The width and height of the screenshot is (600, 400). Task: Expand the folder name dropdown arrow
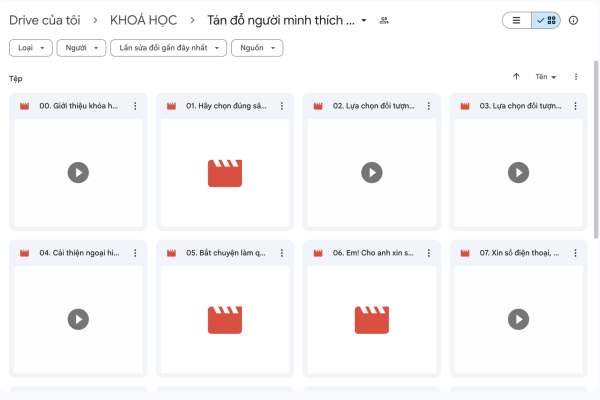tap(364, 20)
